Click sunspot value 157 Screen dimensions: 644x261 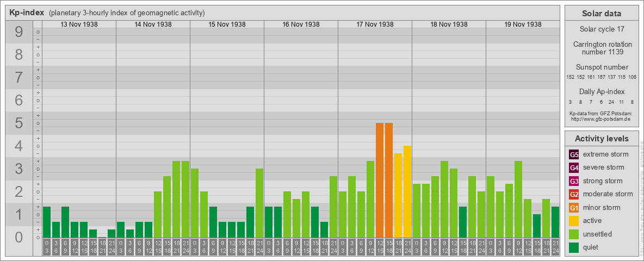pyautogui.click(x=601, y=77)
